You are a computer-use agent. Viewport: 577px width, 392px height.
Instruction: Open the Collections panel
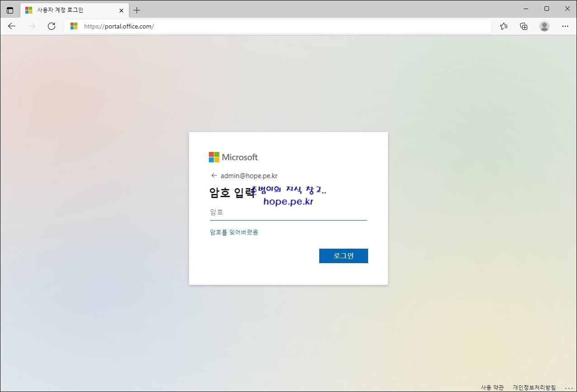point(524,26)
